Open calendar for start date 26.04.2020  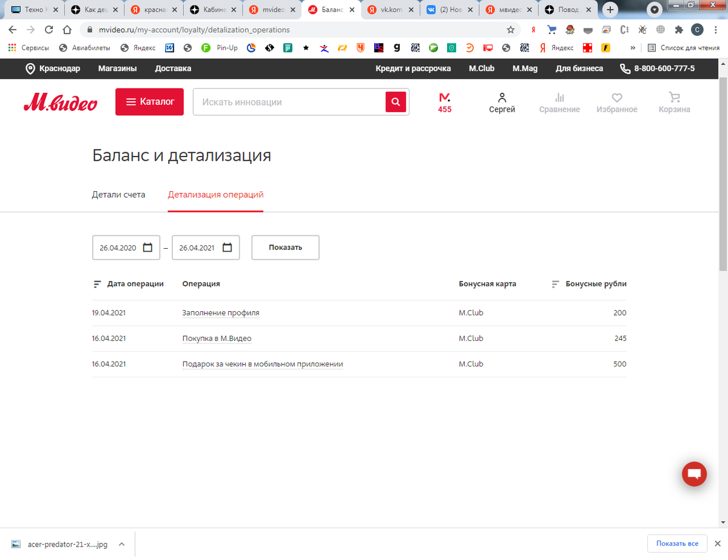coord(147,248)
